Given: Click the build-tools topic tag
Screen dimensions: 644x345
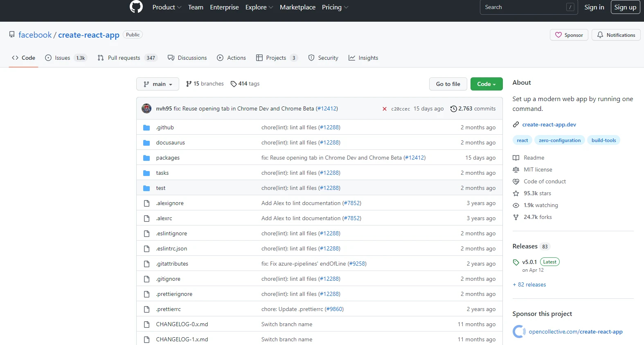Looking at the screenshot, I should point(604,140).
